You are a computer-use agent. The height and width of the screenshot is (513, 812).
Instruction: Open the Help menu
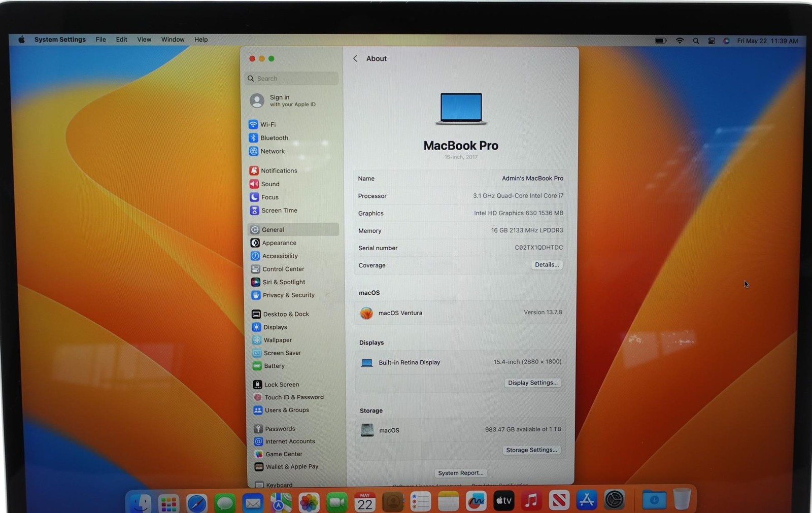pyautogui.click(x=201, y=40)
